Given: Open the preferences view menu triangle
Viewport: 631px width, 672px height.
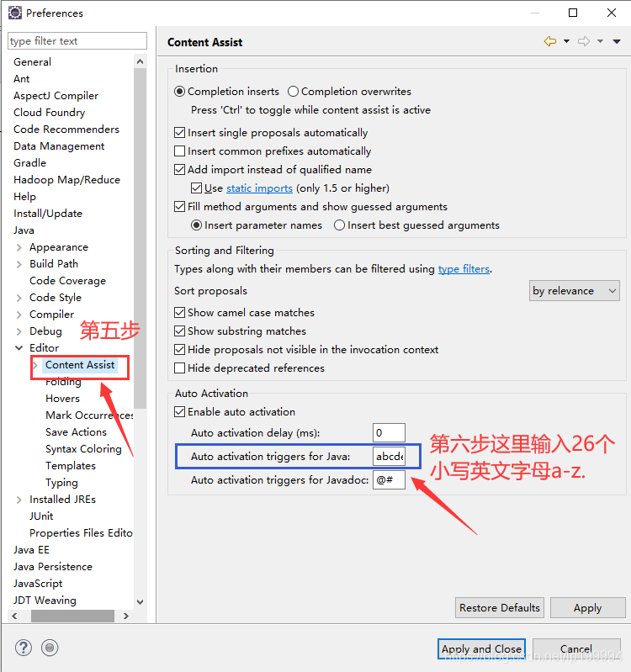Looking at the screenshot, I should [x=617, y=41].
